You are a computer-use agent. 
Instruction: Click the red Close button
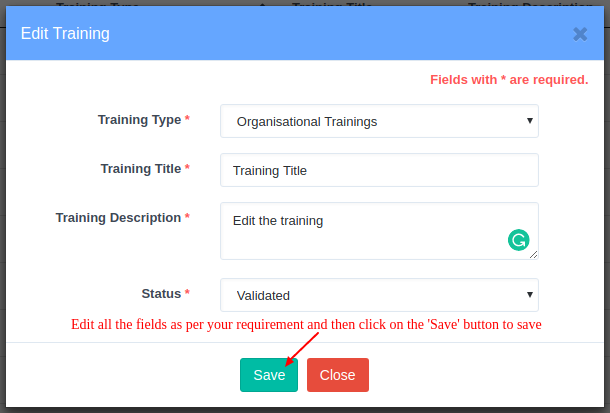pyautogui.click(x=338, y=375)
